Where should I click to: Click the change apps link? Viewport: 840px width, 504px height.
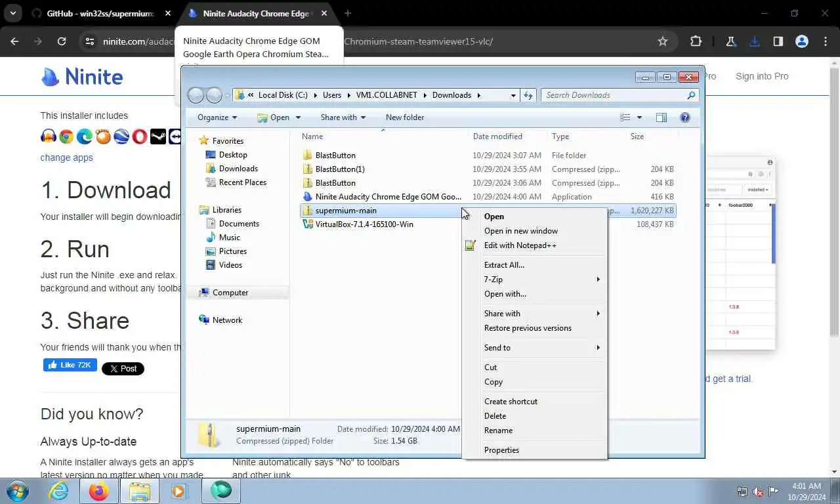(x=66, y=157)
